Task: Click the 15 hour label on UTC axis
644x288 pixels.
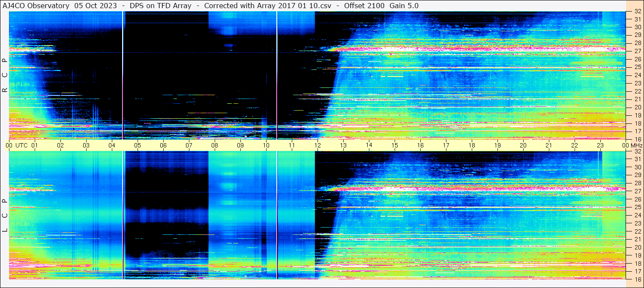Action: pos(395,145)
